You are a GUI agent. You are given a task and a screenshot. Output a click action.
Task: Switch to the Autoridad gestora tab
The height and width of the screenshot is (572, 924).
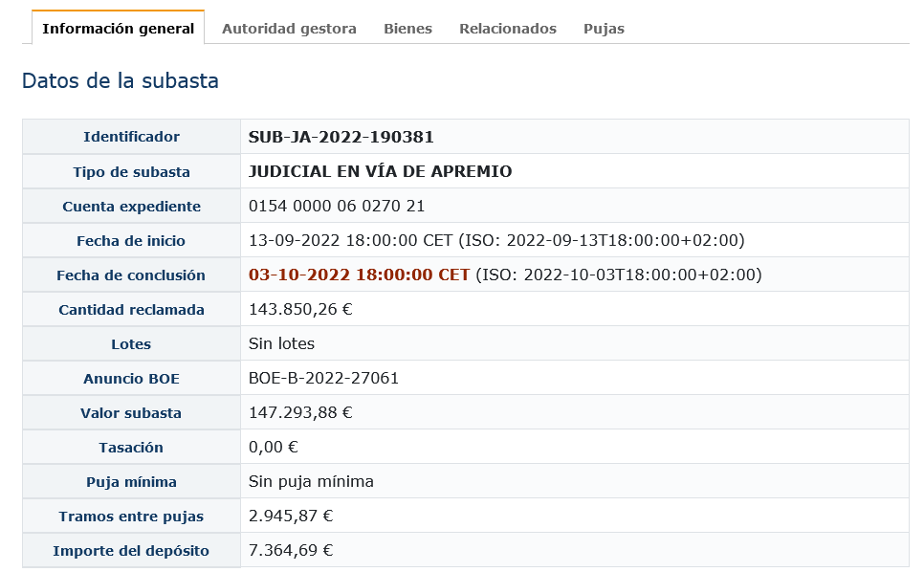(289, 29)
